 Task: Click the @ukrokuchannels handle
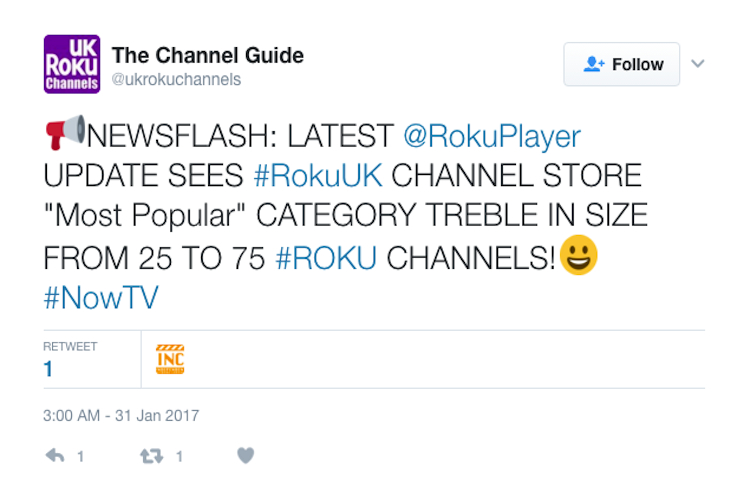tap(176, 79)
